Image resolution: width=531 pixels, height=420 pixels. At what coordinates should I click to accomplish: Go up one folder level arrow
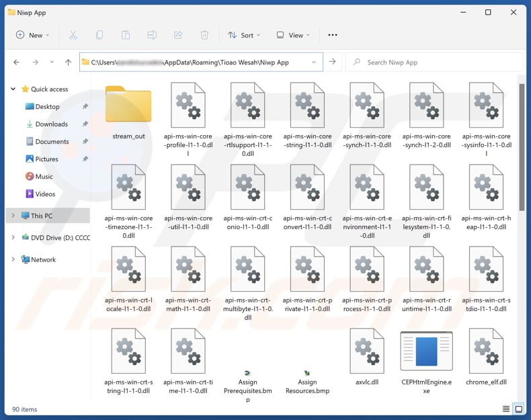(x=68, y=62)
